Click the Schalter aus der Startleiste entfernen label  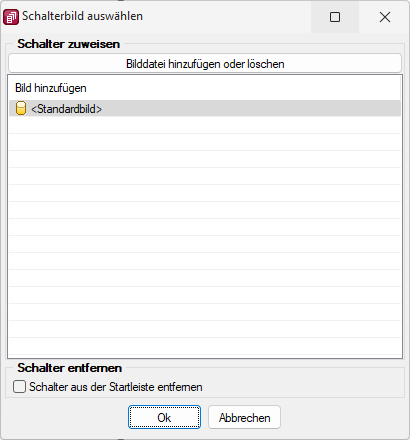(116, 387)
